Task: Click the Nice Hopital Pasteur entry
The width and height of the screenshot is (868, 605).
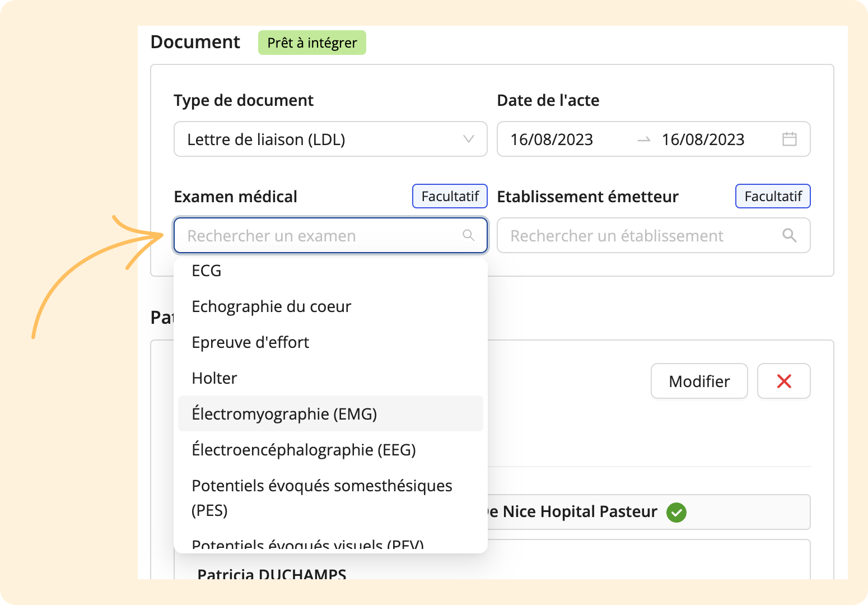Action: pos(648,512)
